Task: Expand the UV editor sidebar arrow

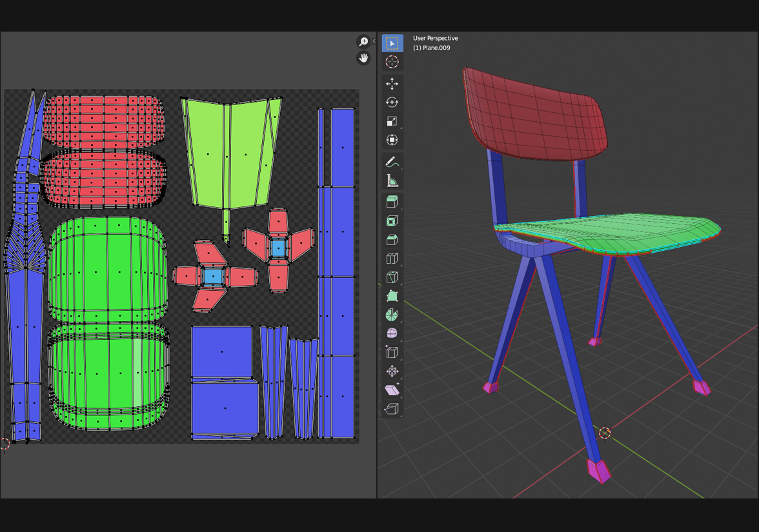Action: point(374,41)
